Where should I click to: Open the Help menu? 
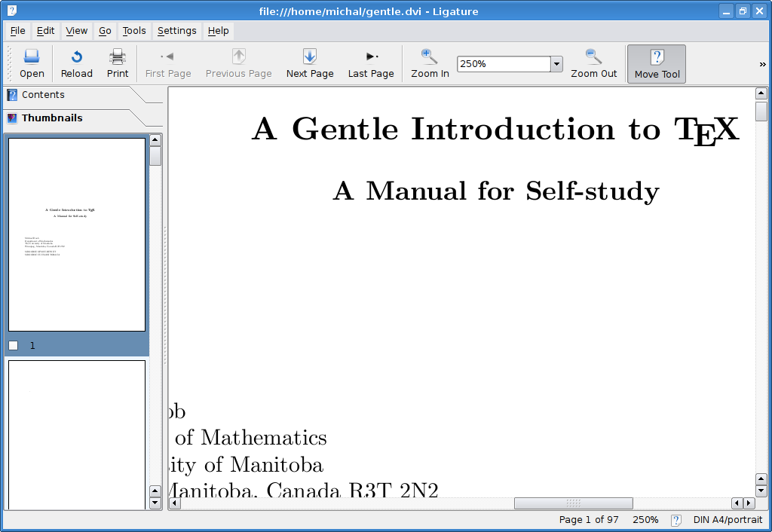[x=218, y=30]
